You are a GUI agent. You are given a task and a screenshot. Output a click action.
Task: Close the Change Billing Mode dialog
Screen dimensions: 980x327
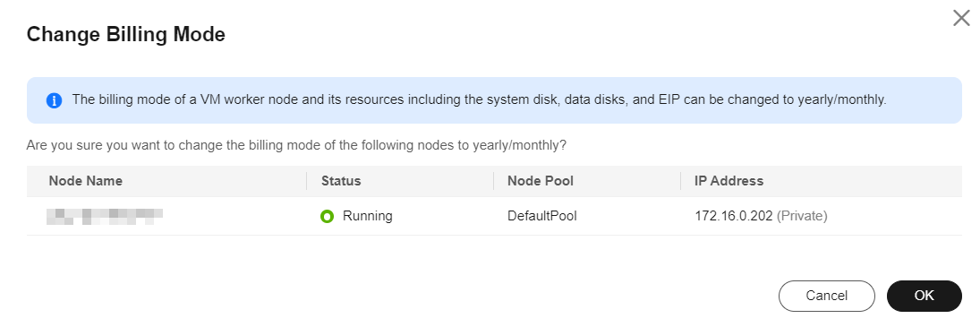961,18
